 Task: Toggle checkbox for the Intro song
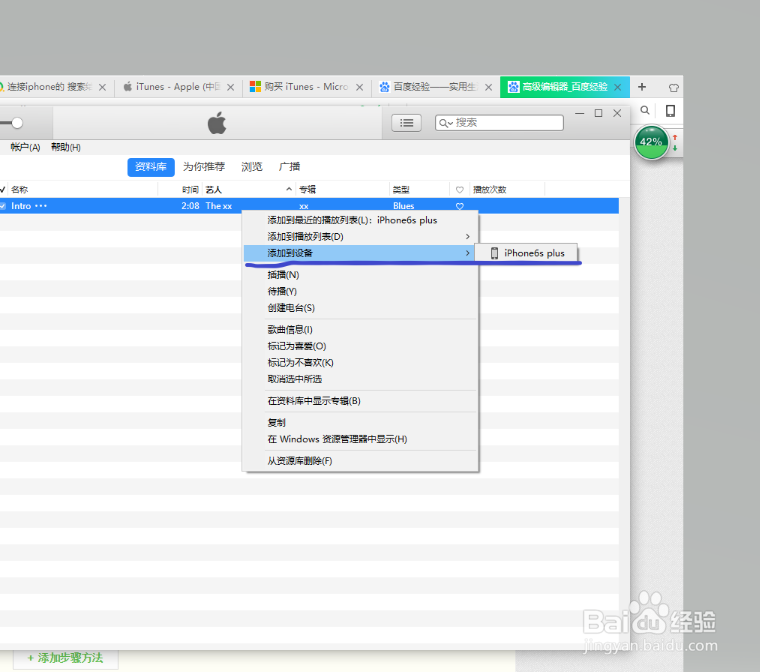3,206
